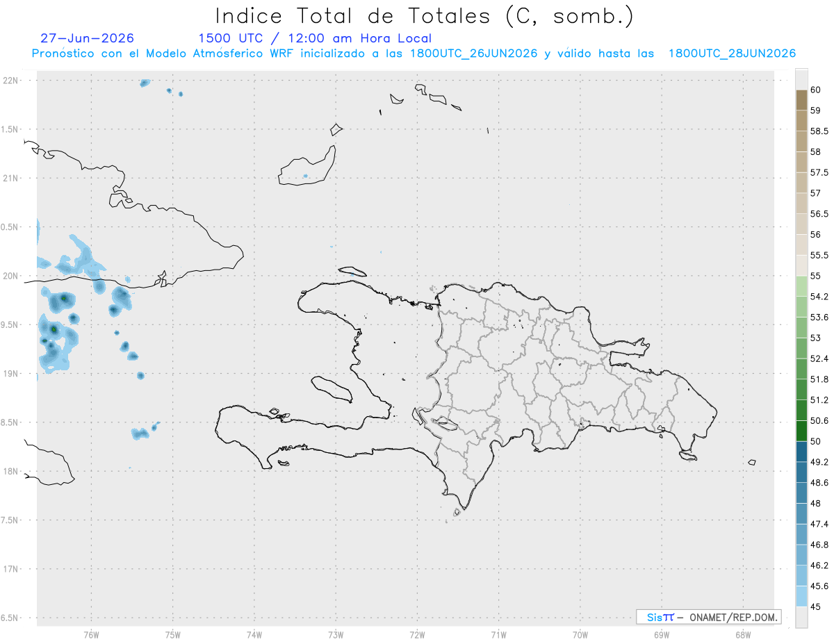This screenshot has width=834, height=644.
Task: Click the "21N" latitude label
Action: click(12, 178)
